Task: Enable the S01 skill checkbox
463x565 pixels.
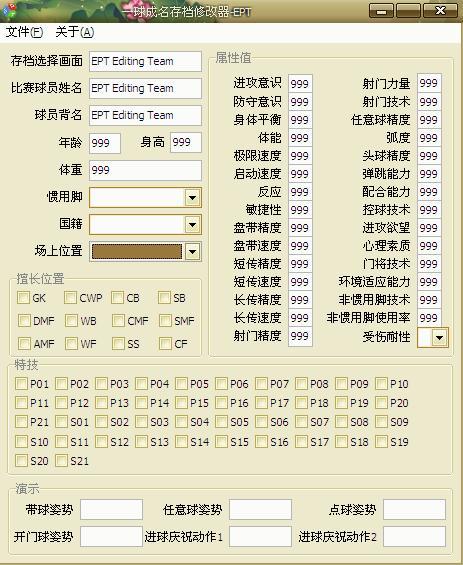Action: [x=62, y=422]
